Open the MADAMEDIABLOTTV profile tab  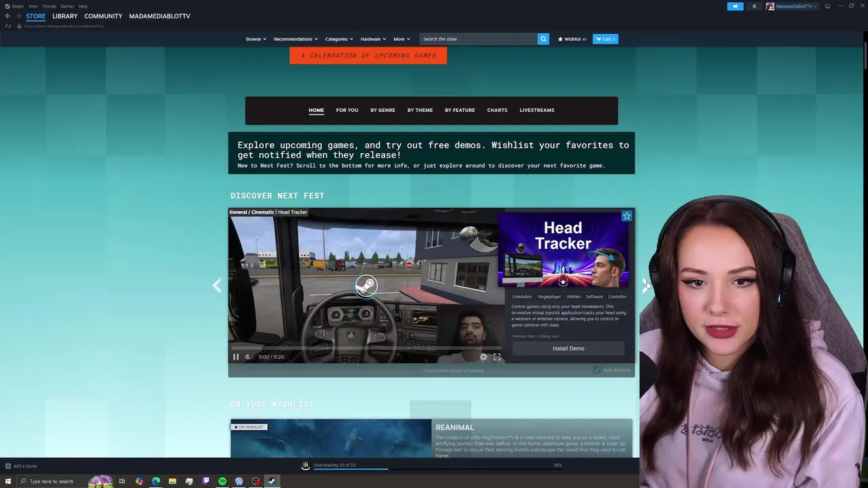tap(159, 16)
